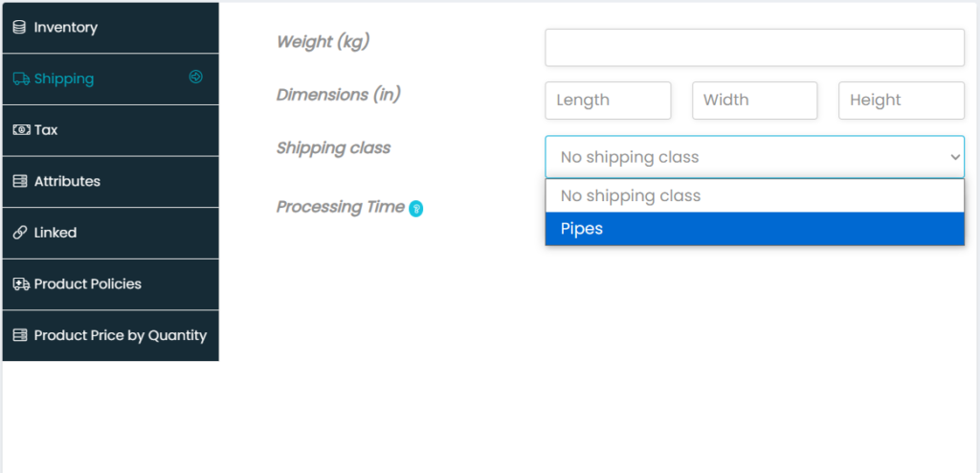
Task: Click the Processing Time help tooltip icon
Action: 416,209
